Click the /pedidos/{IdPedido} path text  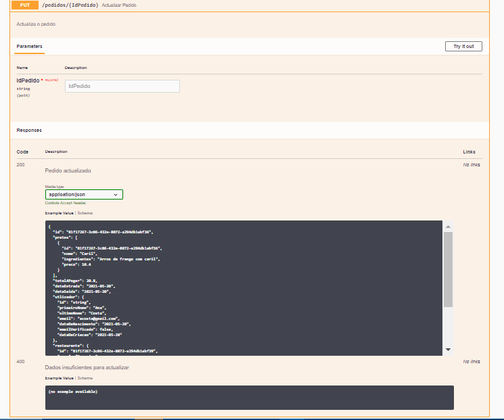pyautogui.click(x=70, y=5)
